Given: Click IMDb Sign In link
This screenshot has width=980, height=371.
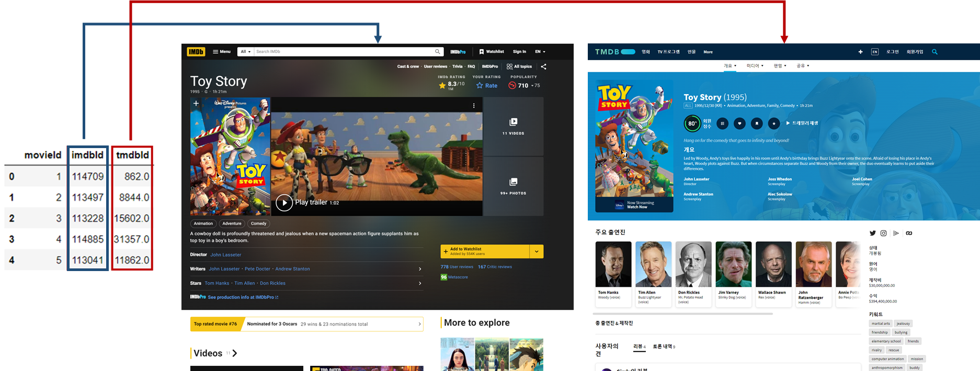Looking at the screenshot, I should click(519, 52).
